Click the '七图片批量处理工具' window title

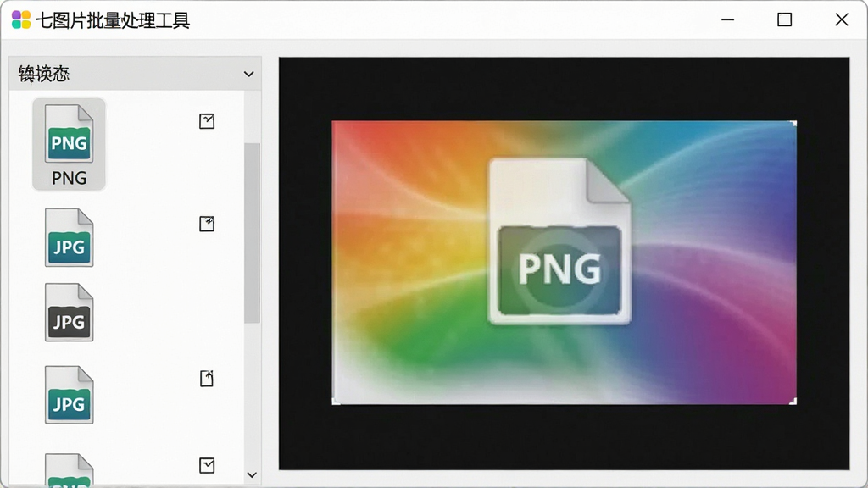113,20
